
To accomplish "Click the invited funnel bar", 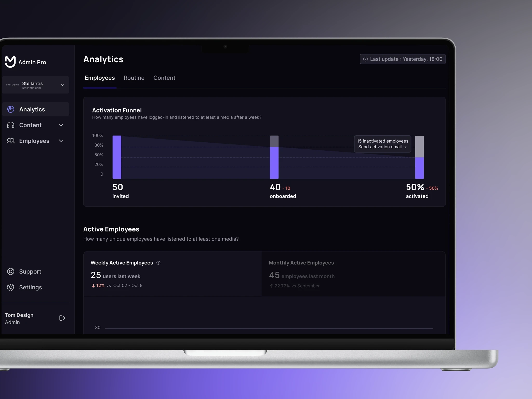I will 117,157.
